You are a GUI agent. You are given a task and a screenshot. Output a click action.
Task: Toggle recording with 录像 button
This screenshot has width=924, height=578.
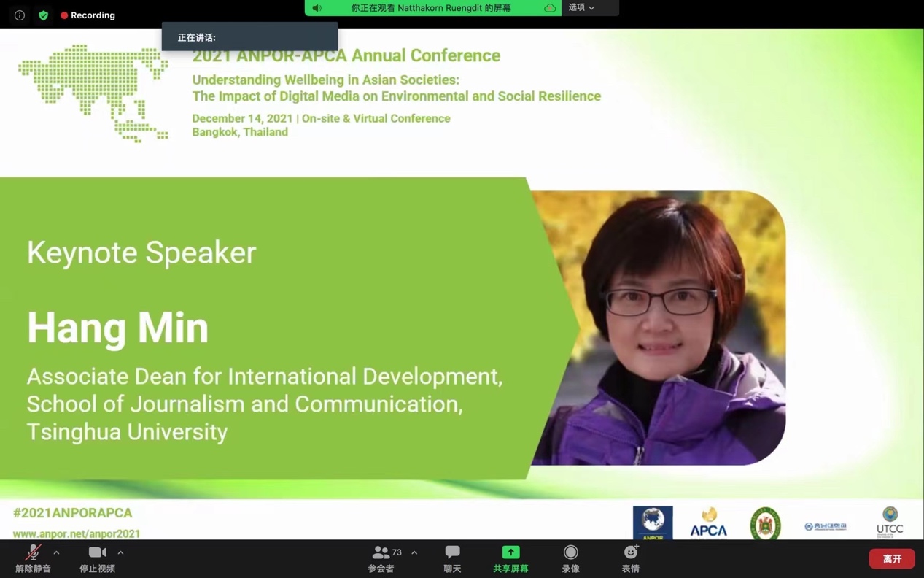tap(570, 558)
